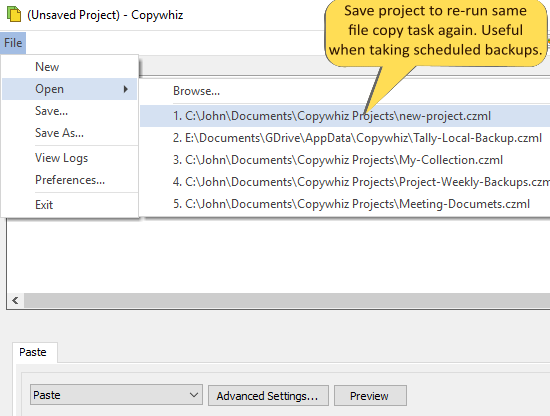
Task: Open the Paste mode dropdown
Action: [116, 395]
